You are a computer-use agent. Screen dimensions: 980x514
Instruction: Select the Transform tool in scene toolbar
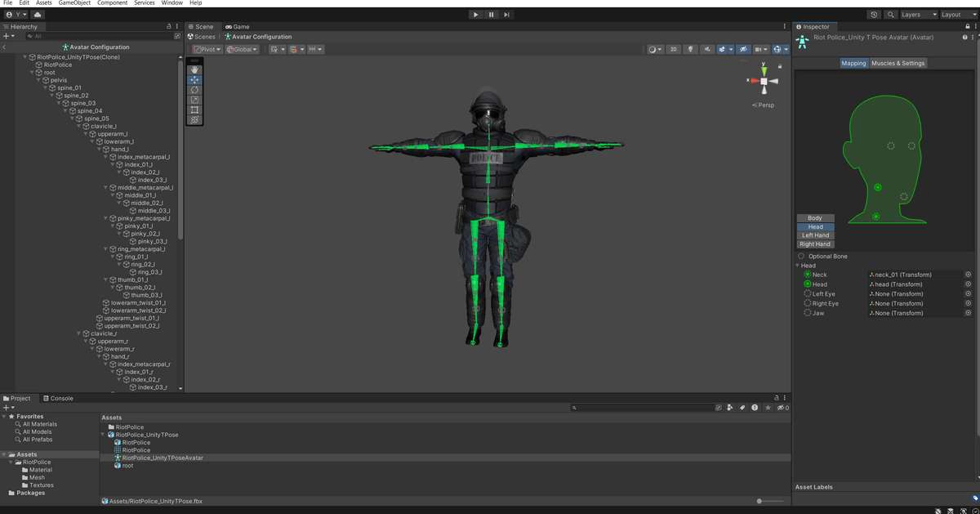194,119
